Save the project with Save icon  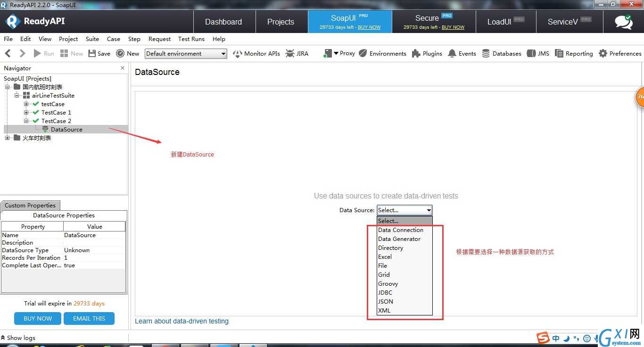coord(92,53)
